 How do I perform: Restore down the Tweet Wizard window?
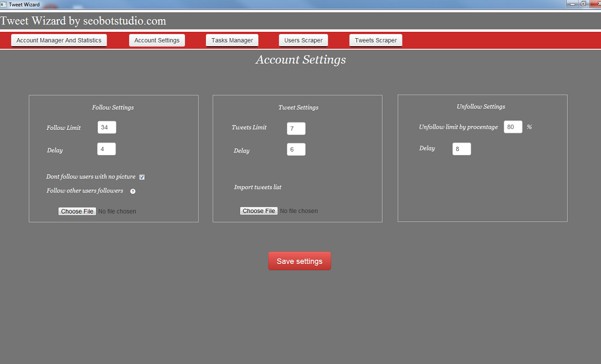(x=583, y=4)
